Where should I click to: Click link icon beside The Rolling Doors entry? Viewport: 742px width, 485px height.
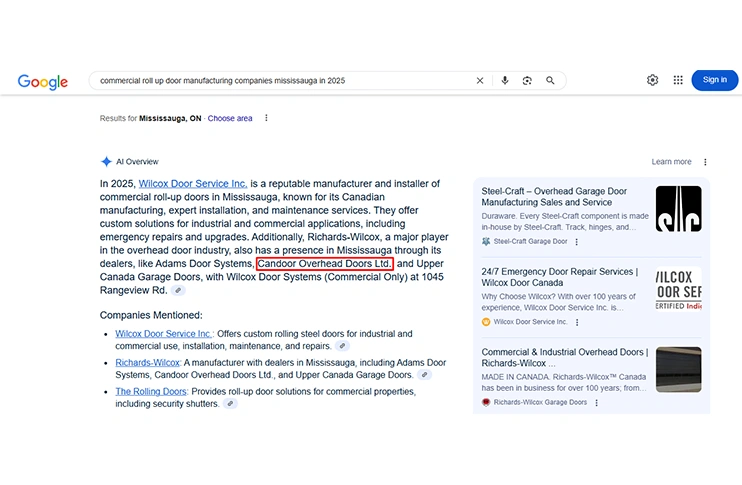point(230,404)
